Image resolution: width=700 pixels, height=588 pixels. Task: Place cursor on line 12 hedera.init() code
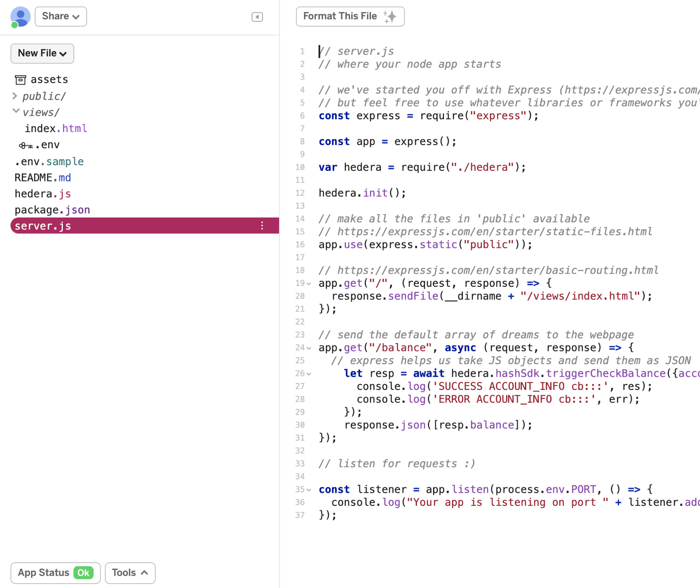point(362,193)
